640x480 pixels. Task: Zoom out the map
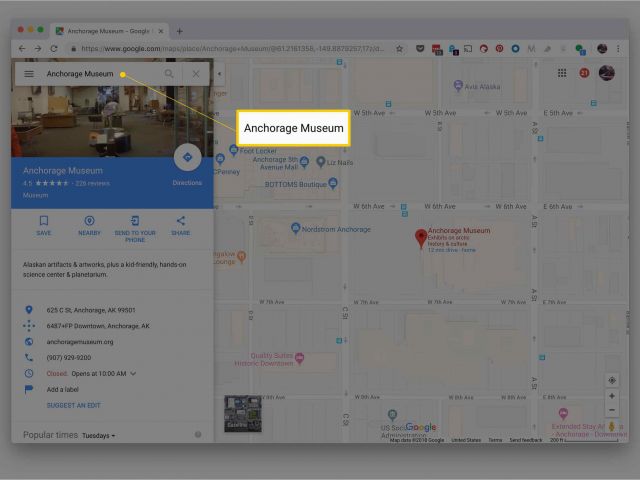[612, 410]
